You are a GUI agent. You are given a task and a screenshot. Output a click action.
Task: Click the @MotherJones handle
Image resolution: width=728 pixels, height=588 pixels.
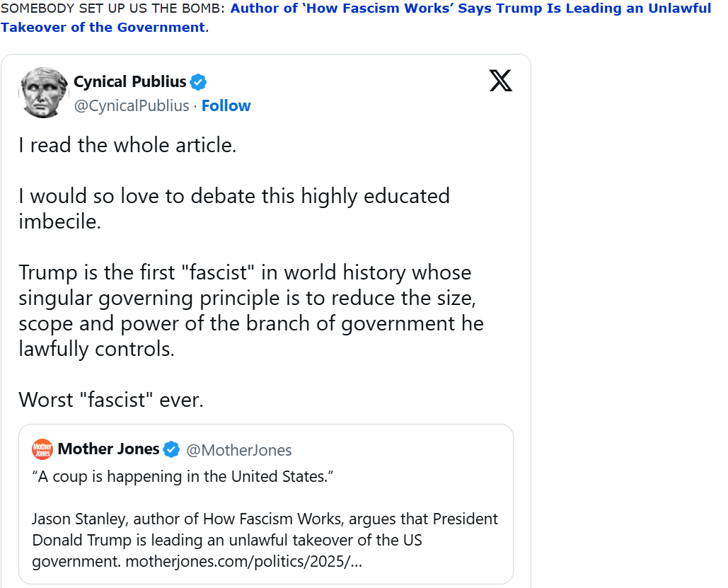238,450
